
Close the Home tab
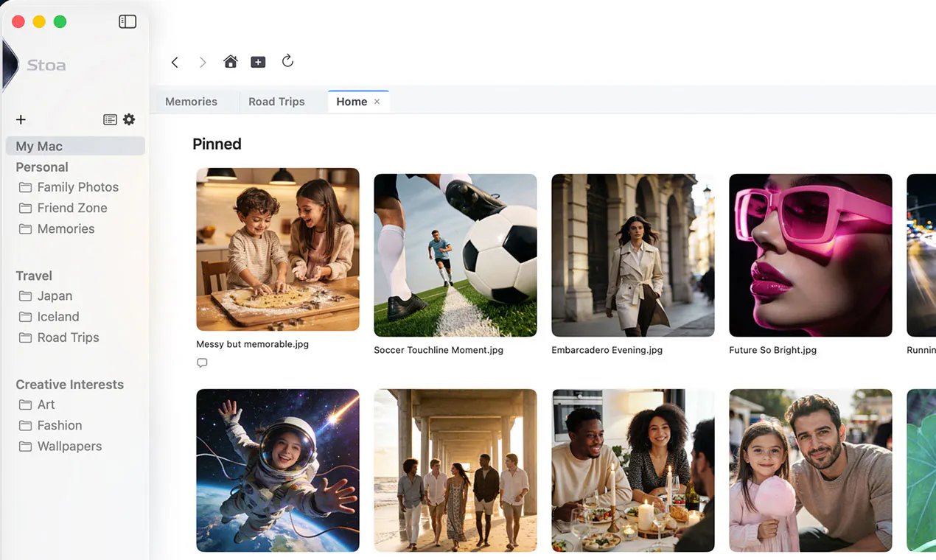[377, 102]
